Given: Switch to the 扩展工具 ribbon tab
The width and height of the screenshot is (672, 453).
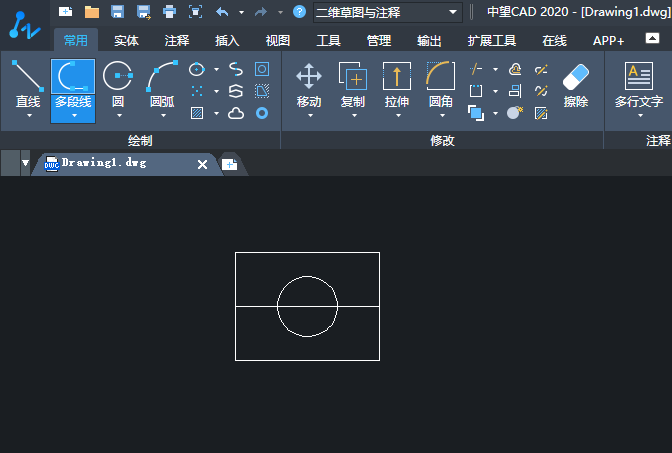Looking at the screenshot, I should 492,41.
